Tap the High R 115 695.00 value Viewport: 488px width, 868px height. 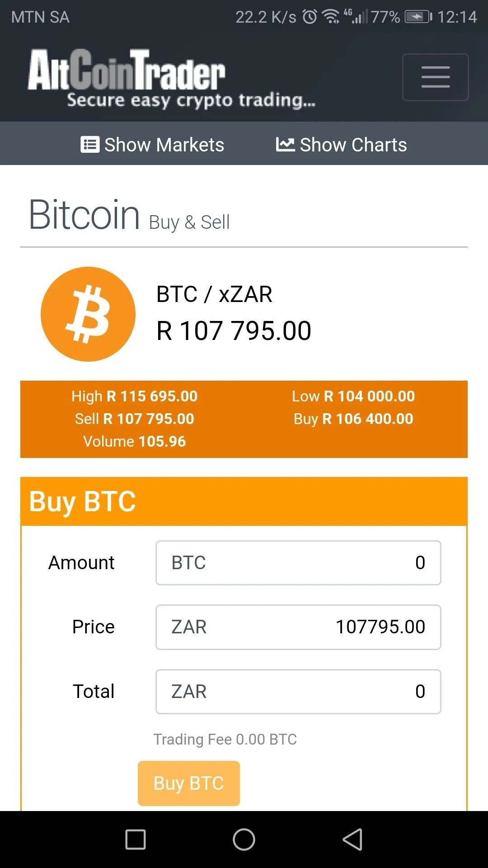[x=135, y=396]
